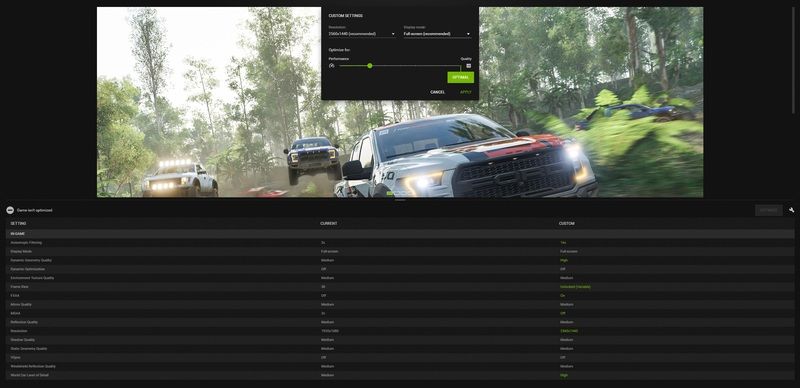
Task: Click the Quality icon at slider end
Action: pyautogui.click(x=468, y=65)
